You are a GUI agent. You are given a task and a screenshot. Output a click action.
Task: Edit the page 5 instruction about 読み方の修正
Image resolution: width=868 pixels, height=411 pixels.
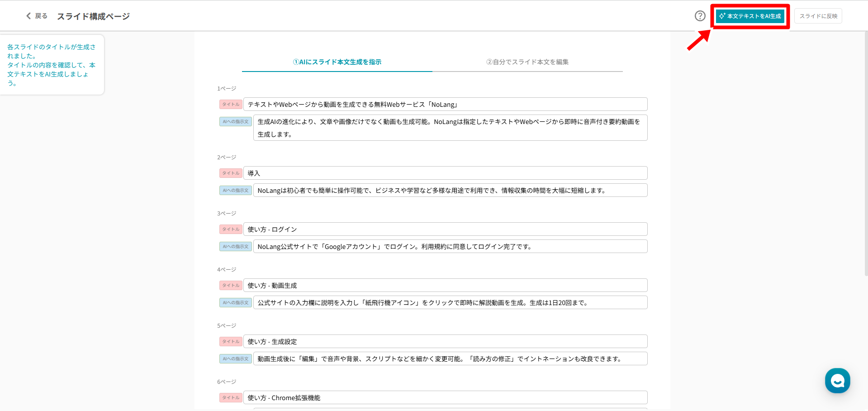click(x=451, y=358)
